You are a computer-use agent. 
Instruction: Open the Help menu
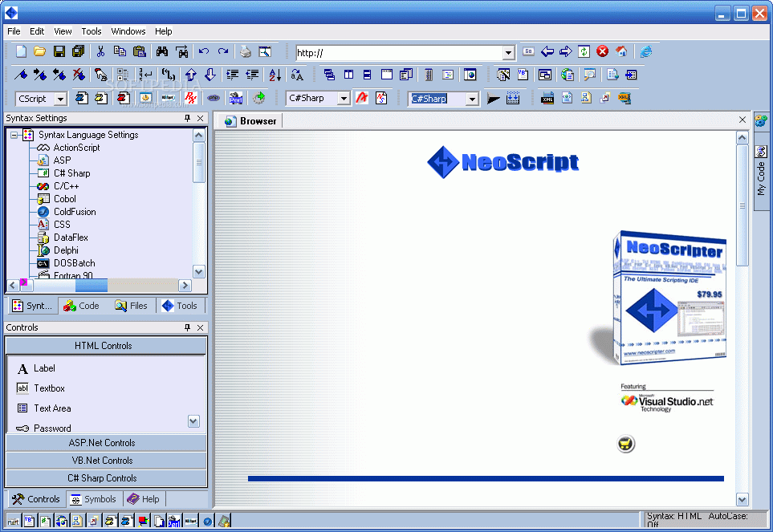163,31
